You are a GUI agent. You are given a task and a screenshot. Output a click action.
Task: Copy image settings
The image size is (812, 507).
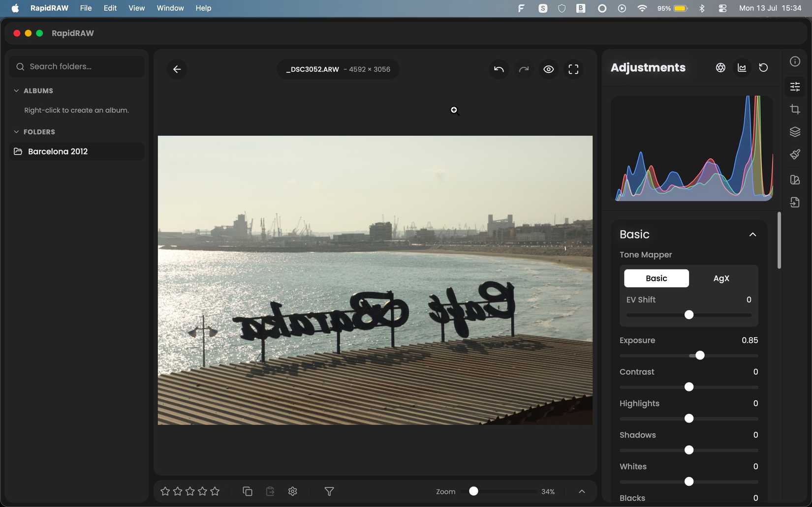(248, 491)
